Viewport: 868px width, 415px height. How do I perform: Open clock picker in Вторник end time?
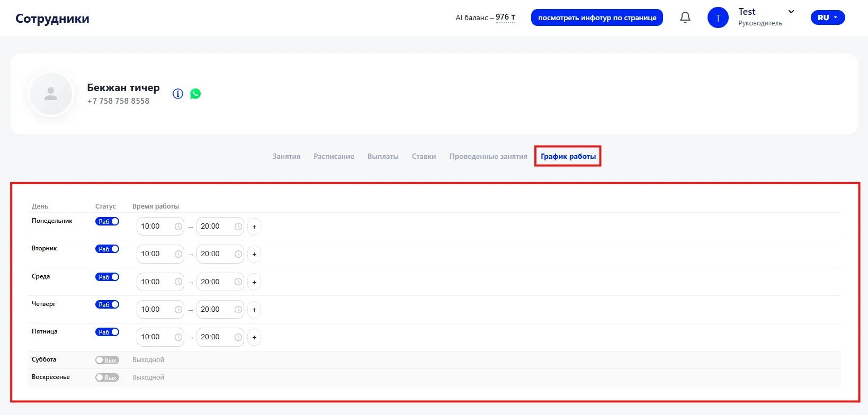pos(238,254)
